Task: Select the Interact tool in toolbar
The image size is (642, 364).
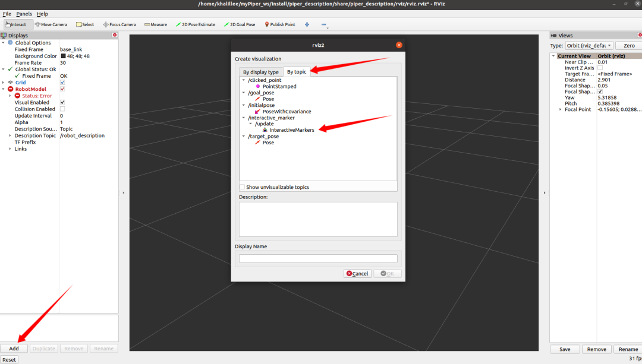Action: point(16,24)
